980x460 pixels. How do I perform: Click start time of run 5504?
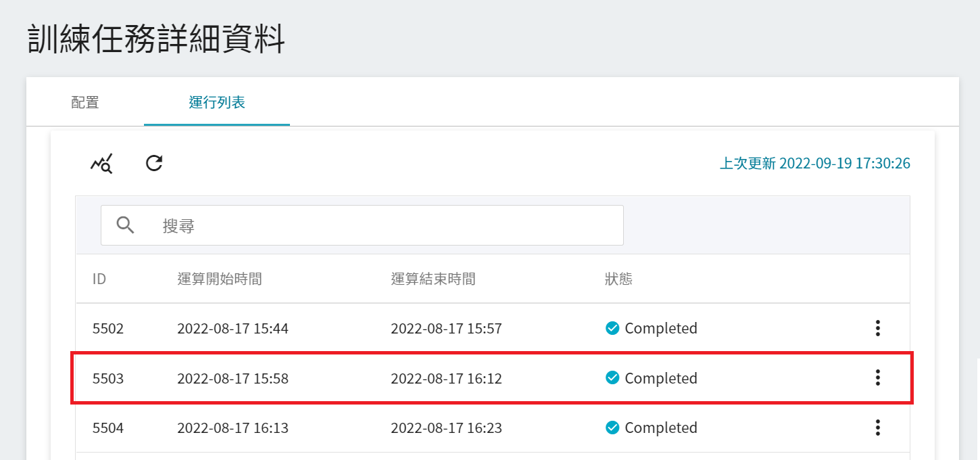[232, 428]
